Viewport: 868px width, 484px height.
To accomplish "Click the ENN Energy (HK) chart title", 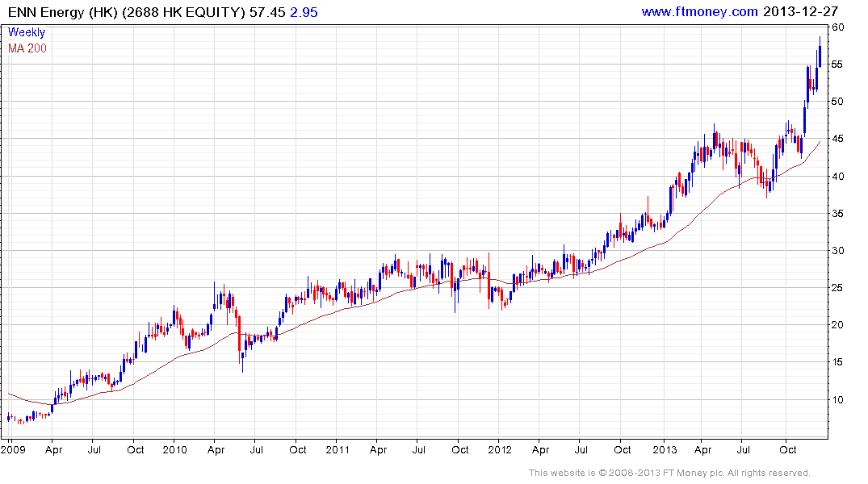I will coord(126,12).
